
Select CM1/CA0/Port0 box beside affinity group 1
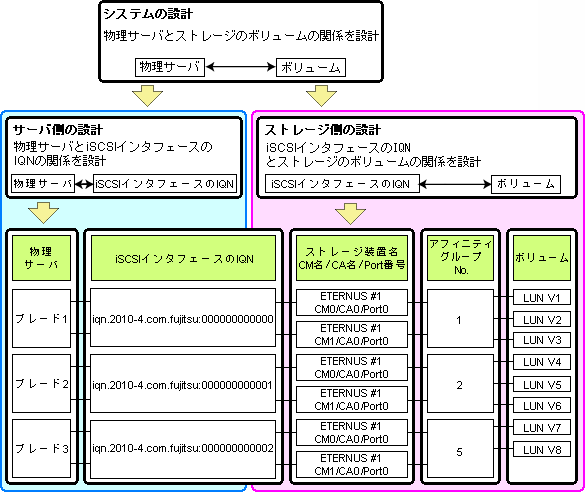point(352,335)
